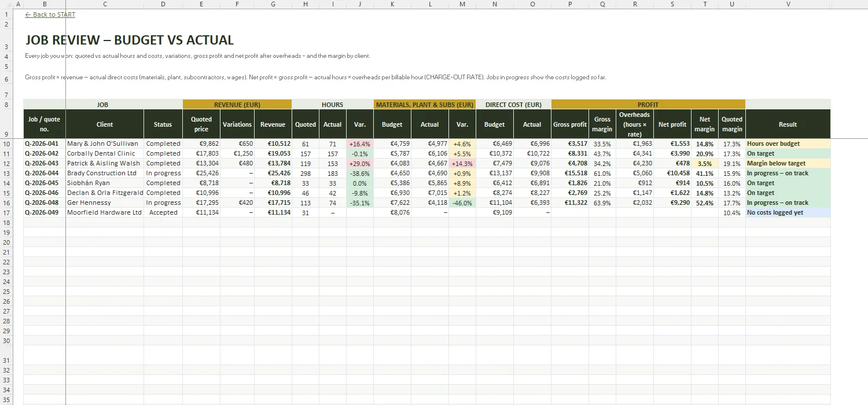Click gross profit €15,518
Screen dimensions: 868x405
[x=570, y=173]
